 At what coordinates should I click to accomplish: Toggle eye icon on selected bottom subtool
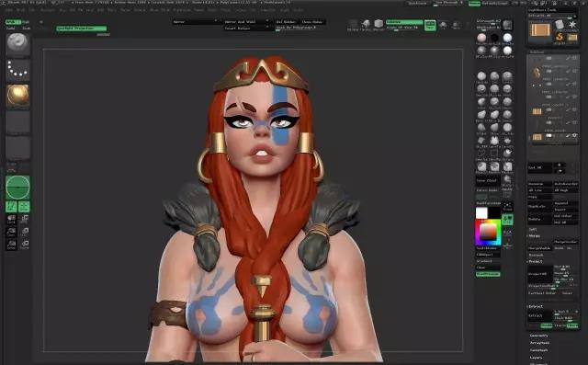coord(575,135)
